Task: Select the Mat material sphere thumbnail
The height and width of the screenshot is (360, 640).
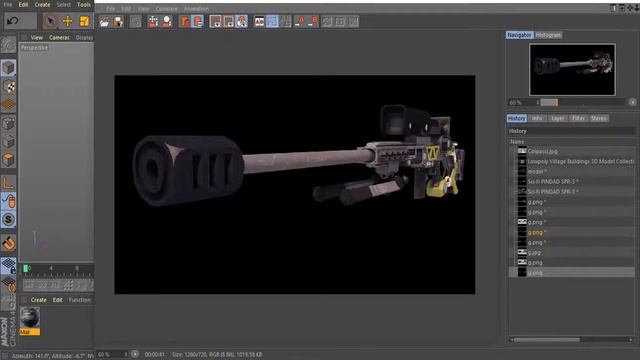Action: click(x=30, y=318)
